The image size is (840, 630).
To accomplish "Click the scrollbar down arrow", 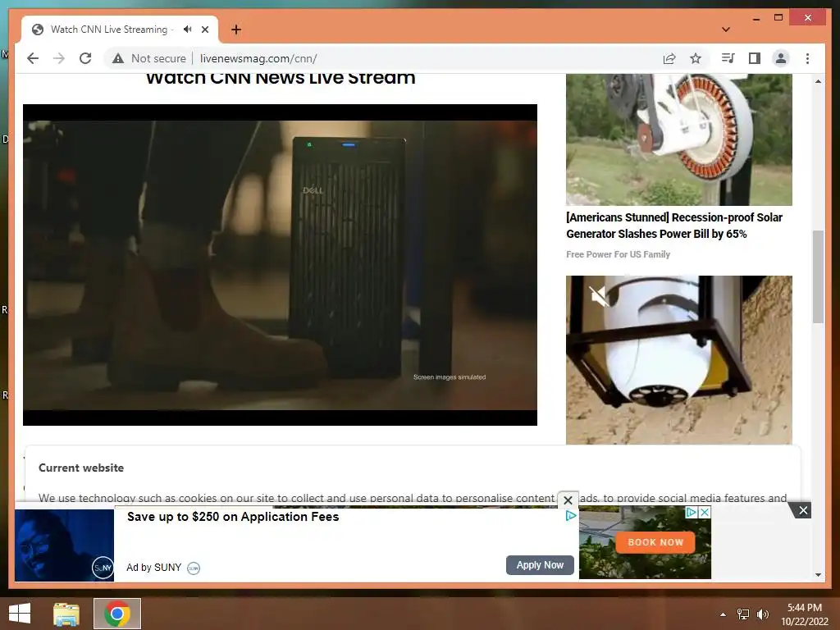I will point(818,575).
